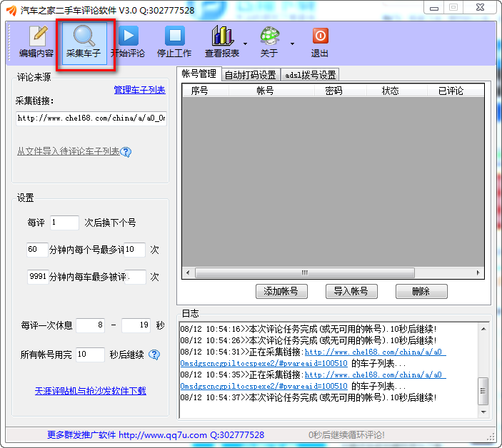Show help for 秒后继续 setting
This screenshot has width=502, height=448.
click(x=154, y=355)
